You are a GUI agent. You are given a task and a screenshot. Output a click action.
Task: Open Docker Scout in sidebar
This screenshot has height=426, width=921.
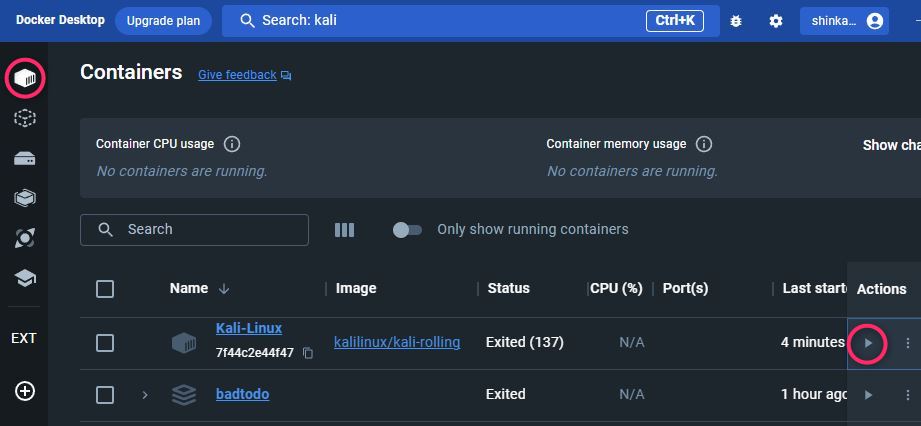point(25,238)
